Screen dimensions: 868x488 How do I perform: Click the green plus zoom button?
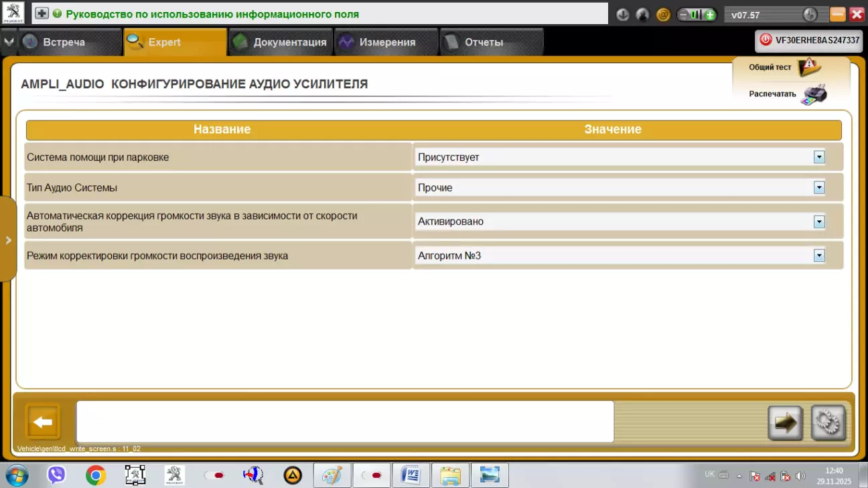[x=709, y=15]
